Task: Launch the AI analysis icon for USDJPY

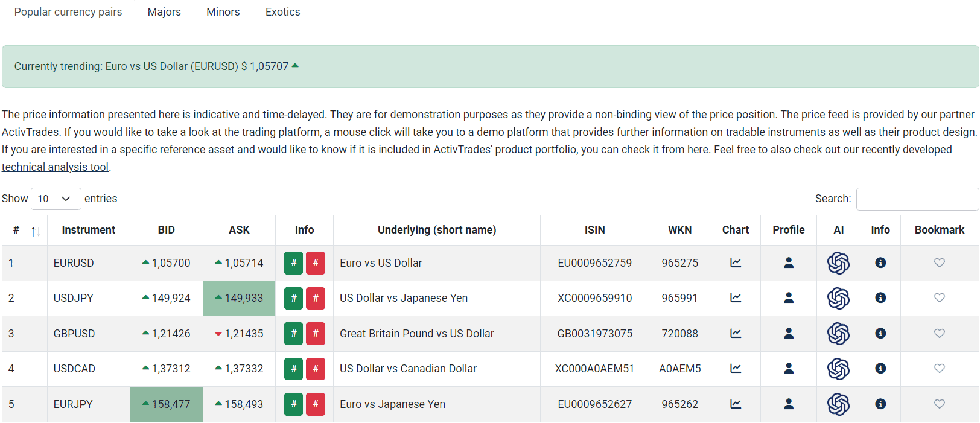Action: click(838, 298)
